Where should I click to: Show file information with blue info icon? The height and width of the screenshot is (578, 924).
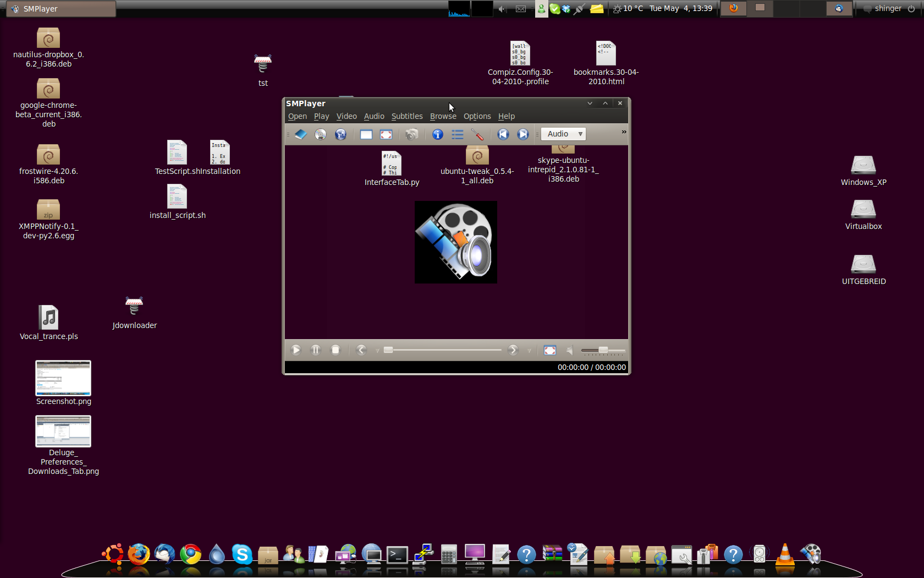(438, 134)
